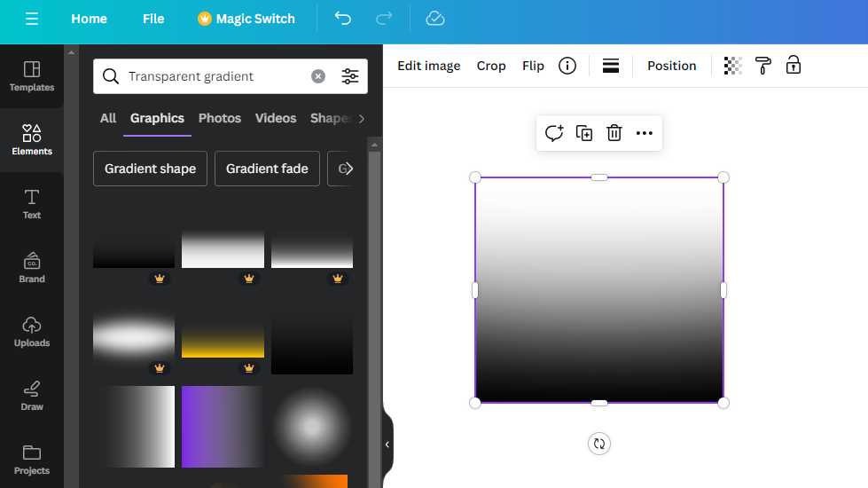Click the Position button
This screenshot has width=868, height=488.
tap(671, 66)
